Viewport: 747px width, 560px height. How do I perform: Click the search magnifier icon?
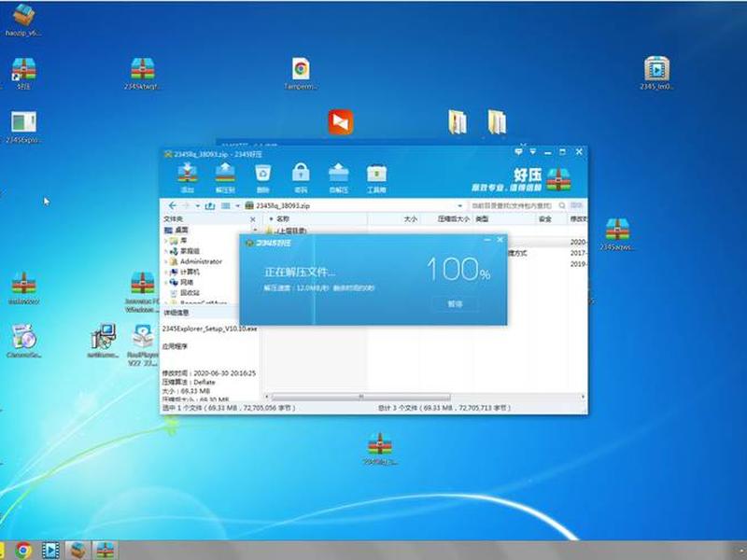pyautogui.click(x=562, y=205)
